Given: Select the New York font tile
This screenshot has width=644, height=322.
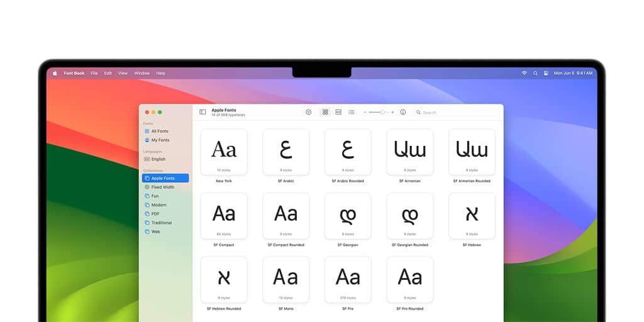Looking at the screenshot, I should pyautogui.click(x=224, y=152).
